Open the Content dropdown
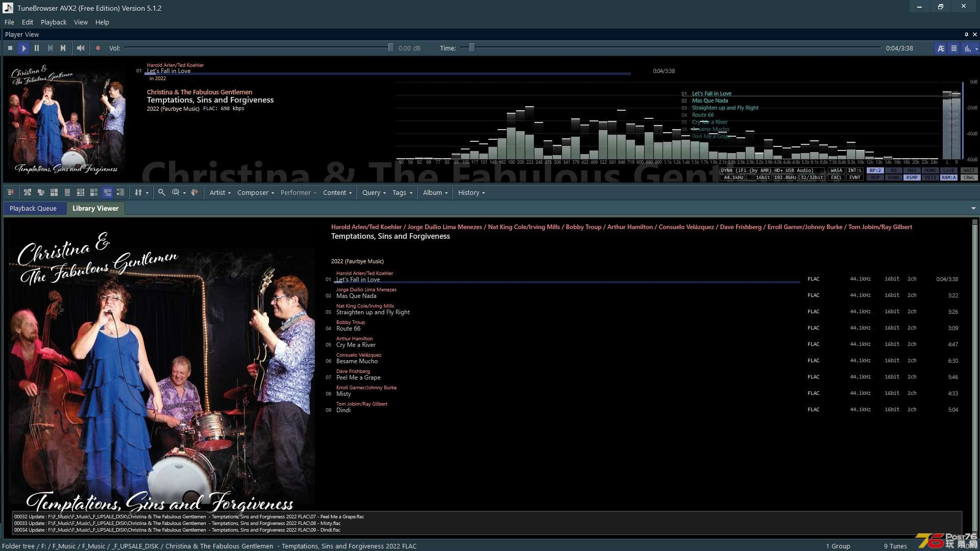This screenshot has height=551, width=980. click(337, 192)
